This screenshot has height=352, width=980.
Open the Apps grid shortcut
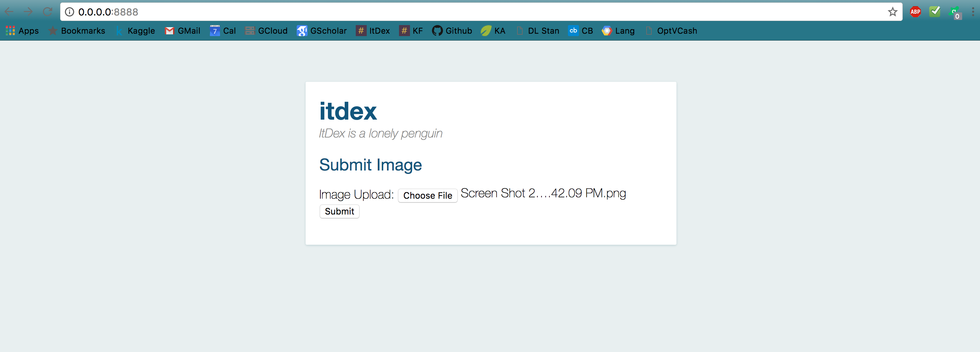click(22, 31)
